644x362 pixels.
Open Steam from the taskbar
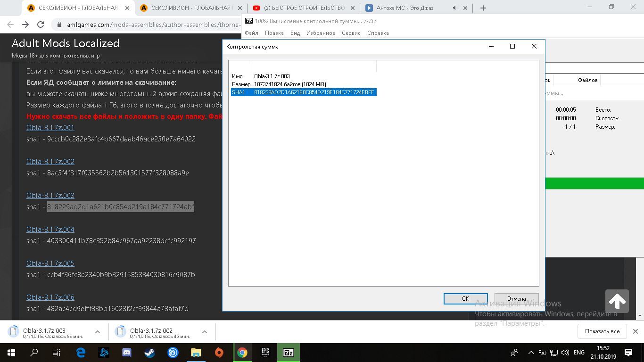click(149, 353)
